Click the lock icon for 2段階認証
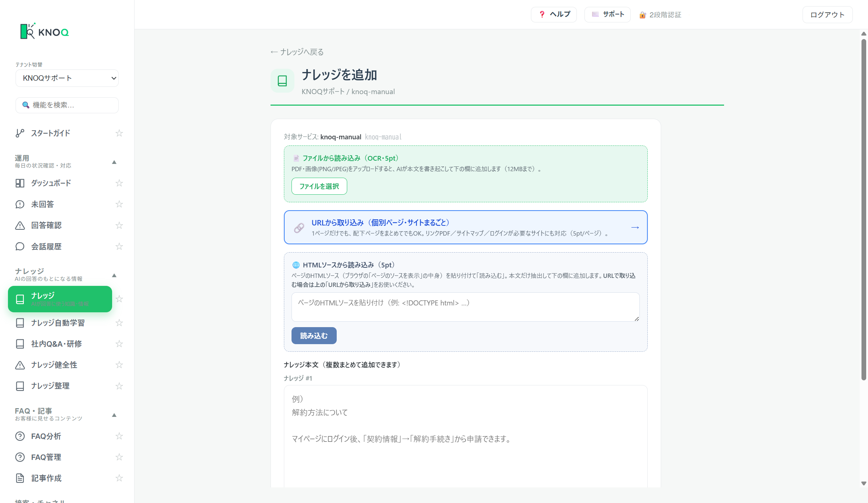The width and height of the screenshot is (868, 503). pos(643,15)
